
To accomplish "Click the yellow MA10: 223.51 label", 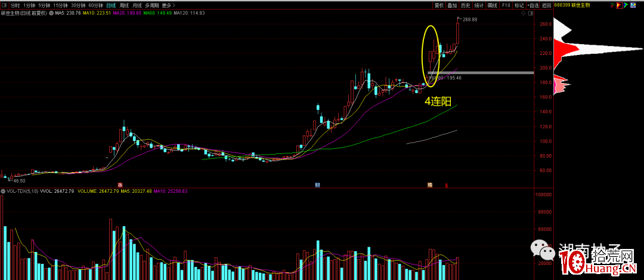I will tap(97, 13).
